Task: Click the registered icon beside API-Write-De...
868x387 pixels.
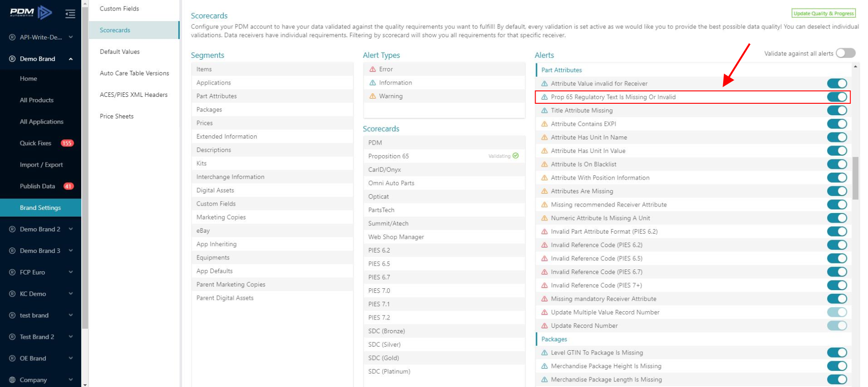Action: pos(12,37)
